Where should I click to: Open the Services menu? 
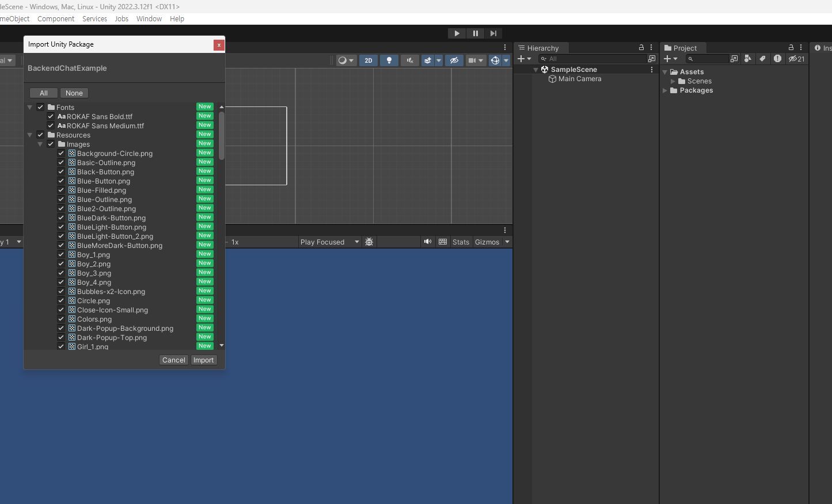pos(94,19)
